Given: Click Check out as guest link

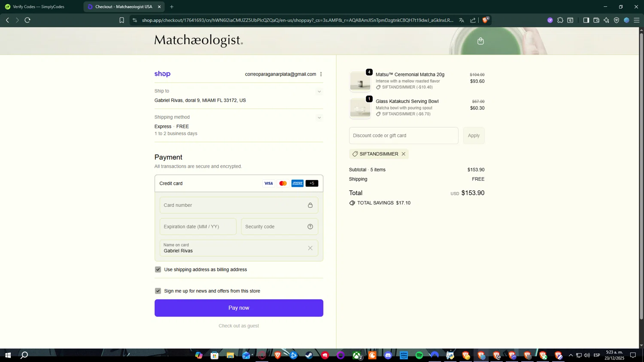Looking at the screenshot, I should [x=239, y=326].
